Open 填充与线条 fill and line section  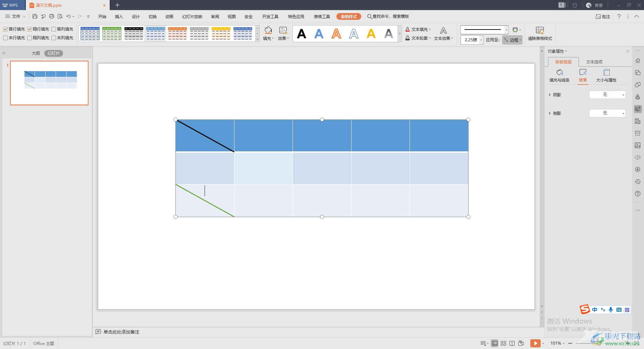coord(559,76)
